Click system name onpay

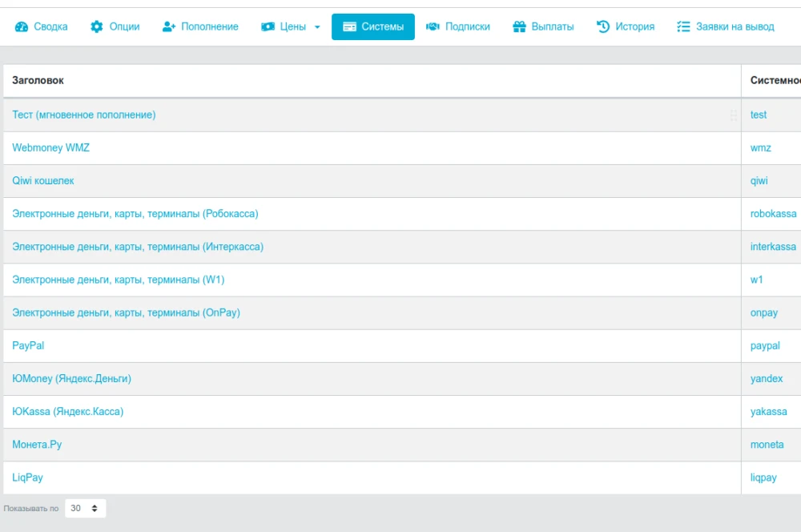[764, 312]
